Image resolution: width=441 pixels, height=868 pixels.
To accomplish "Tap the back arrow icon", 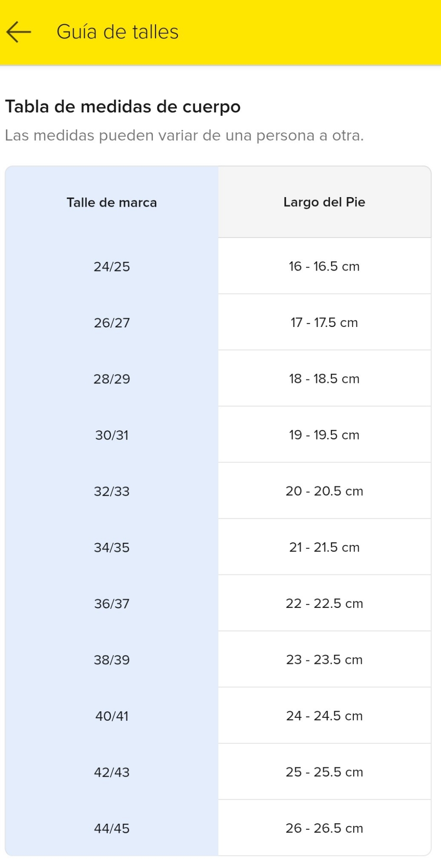I will 19,32.
